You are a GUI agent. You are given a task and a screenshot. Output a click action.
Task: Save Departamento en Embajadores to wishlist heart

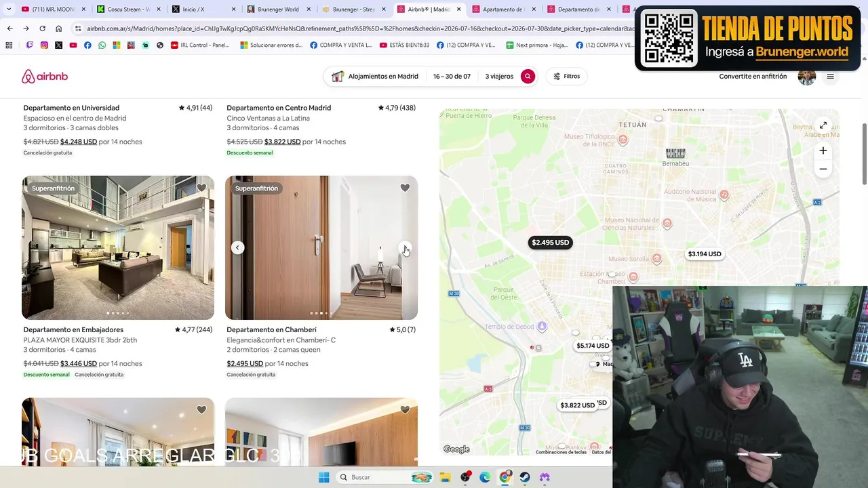201,188
